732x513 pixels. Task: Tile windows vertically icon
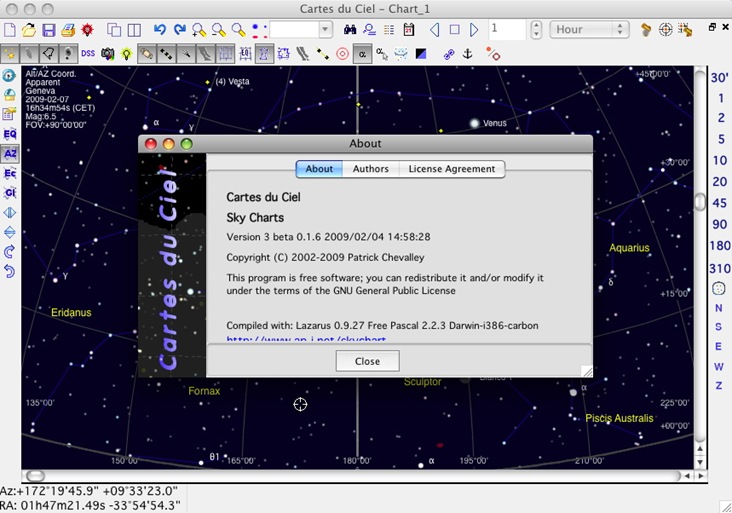tap(134, 30)
